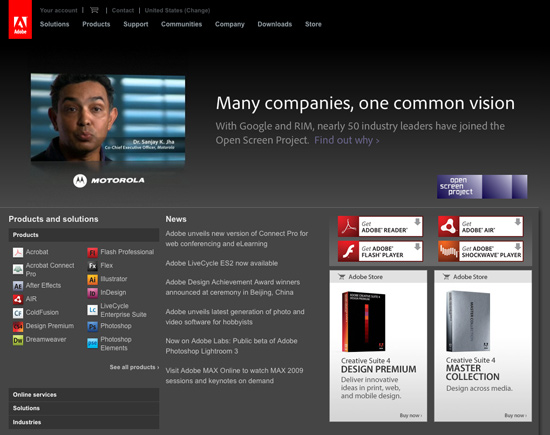
Task: Open the Products menu in navigation
Action: point(96,24)
